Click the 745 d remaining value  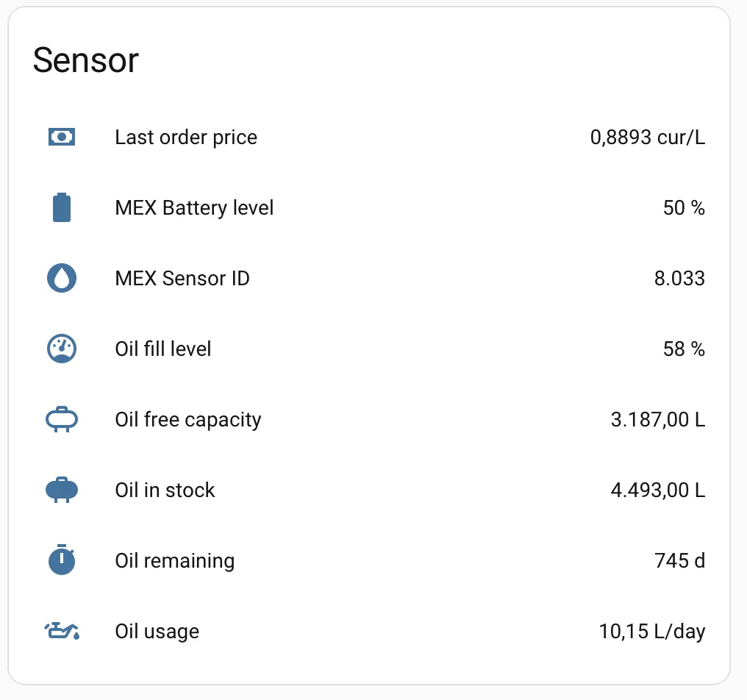point(680,560)
